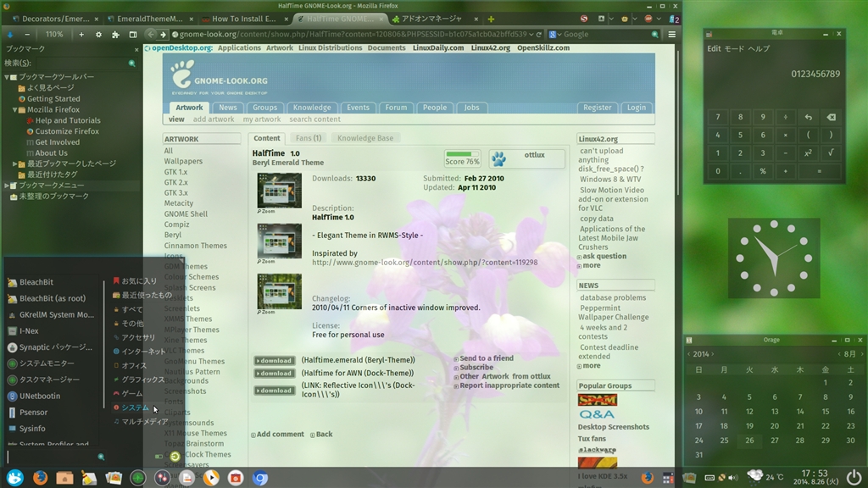Launch Firefox from the panel's left launchers
Image resolution: width=868 pixels, height=488 pixels.
[40, 477]
